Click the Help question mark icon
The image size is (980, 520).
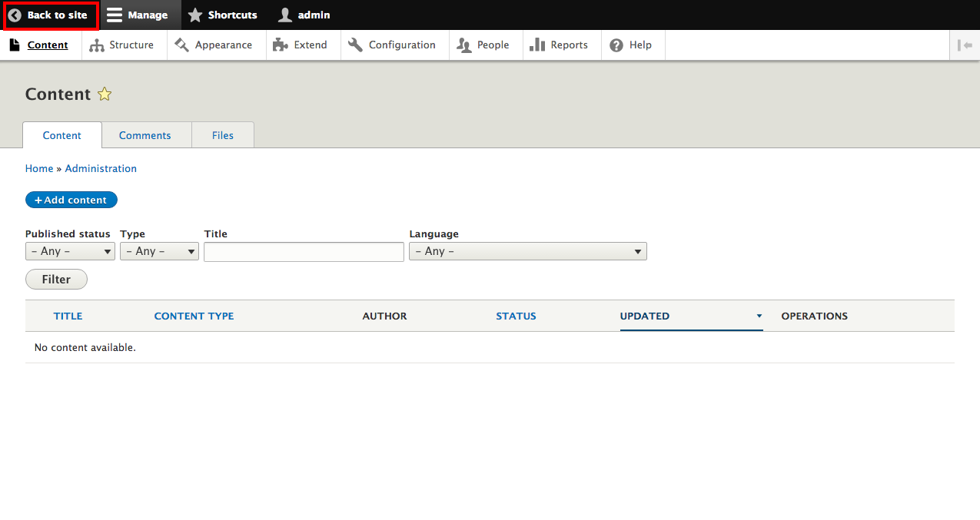pos(616,45)
